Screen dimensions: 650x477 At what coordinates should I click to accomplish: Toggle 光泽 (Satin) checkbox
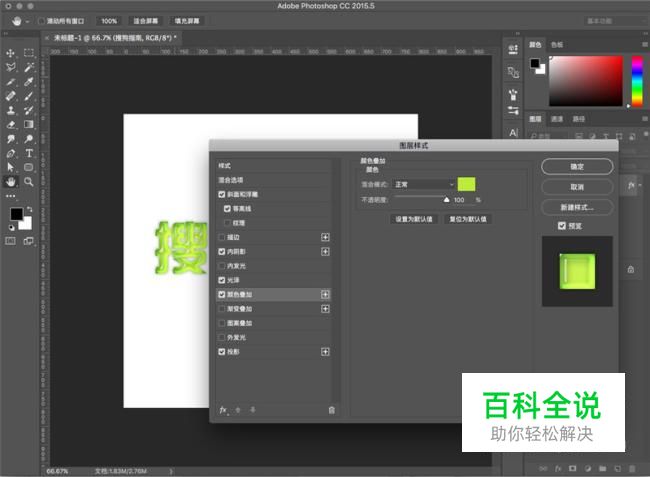tap(222, 280)
